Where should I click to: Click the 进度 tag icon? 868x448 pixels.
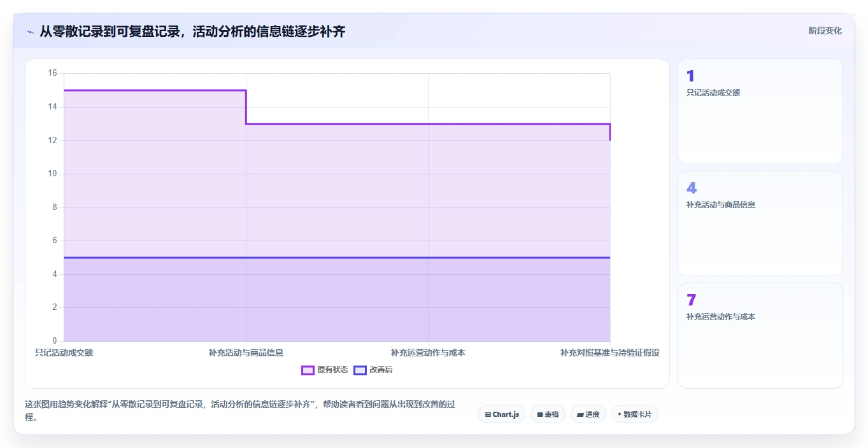tap(580, 415)
